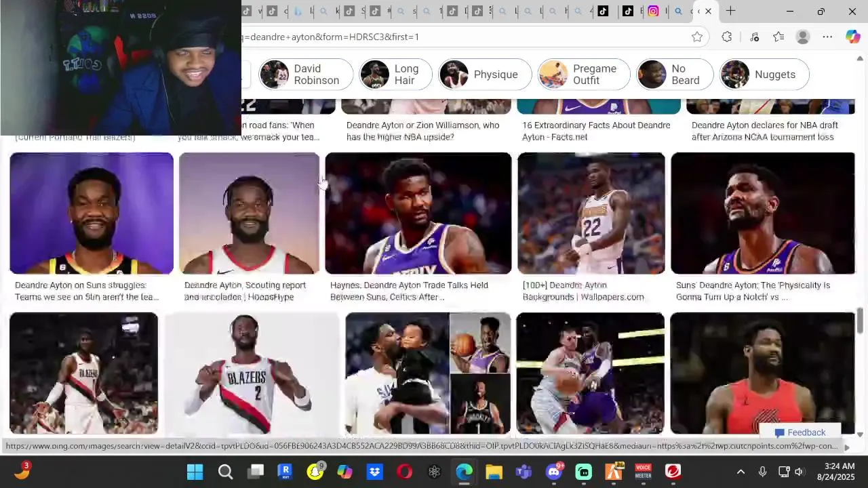Open the widgets icon with badge 3

point(22,471)
